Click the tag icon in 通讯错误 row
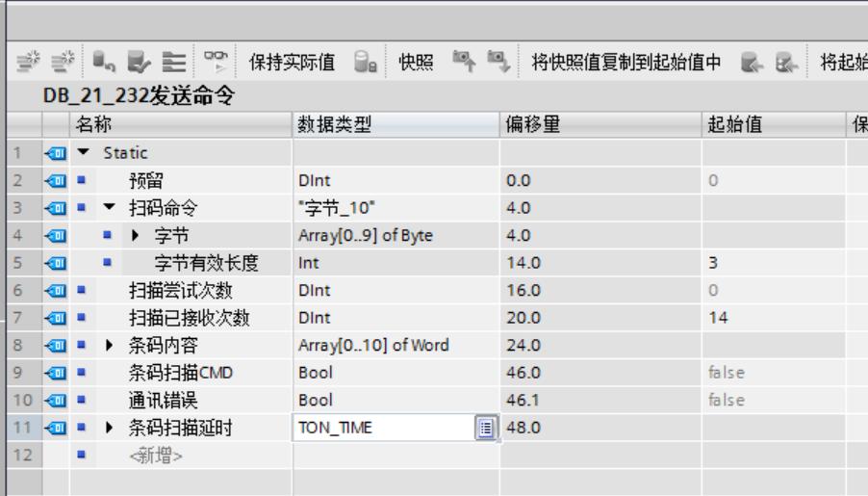 tap(56, 400)
